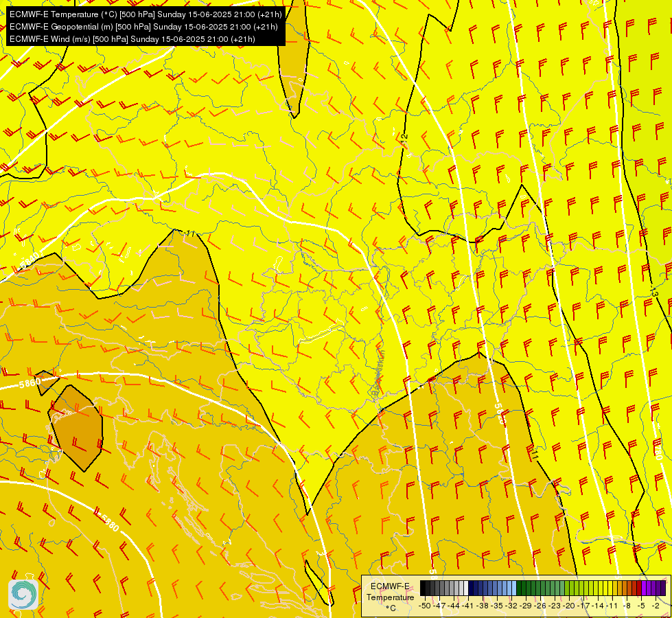Viewport: 672px width, 618px height.
Task: Select the ECMWF-E Geopotential title line
Action: pyautogui.click(x=143, y=27)
